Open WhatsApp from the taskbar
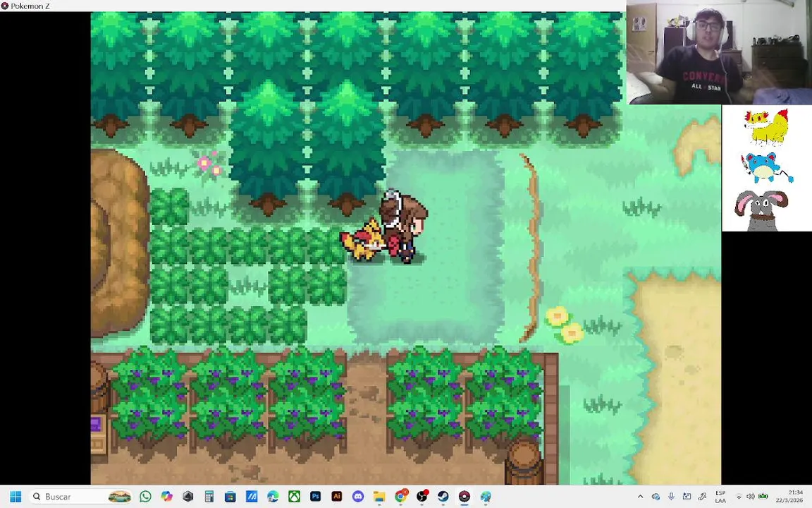The image size is (812, 508). [x=145, y=497]
